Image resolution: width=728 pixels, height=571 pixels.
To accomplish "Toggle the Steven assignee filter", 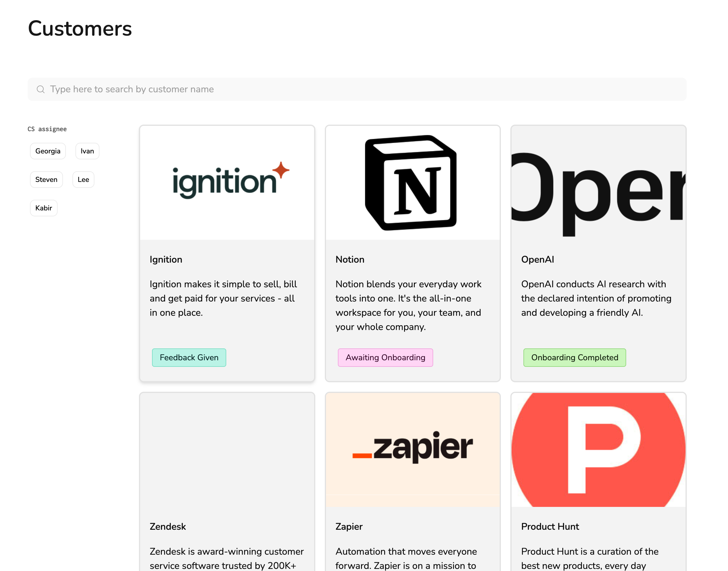I will 47,180.
